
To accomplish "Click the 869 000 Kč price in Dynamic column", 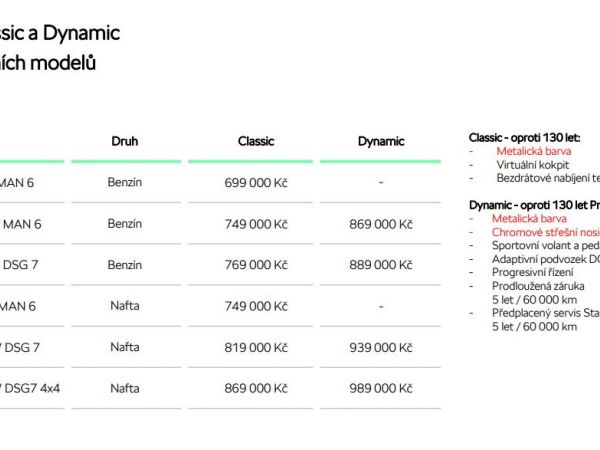I will pyautogui.click(x=381, y=224).
